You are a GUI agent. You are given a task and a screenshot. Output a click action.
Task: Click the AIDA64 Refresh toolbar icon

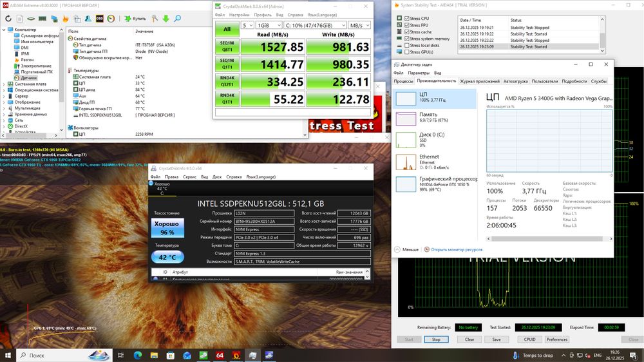[x=8, y=19]
